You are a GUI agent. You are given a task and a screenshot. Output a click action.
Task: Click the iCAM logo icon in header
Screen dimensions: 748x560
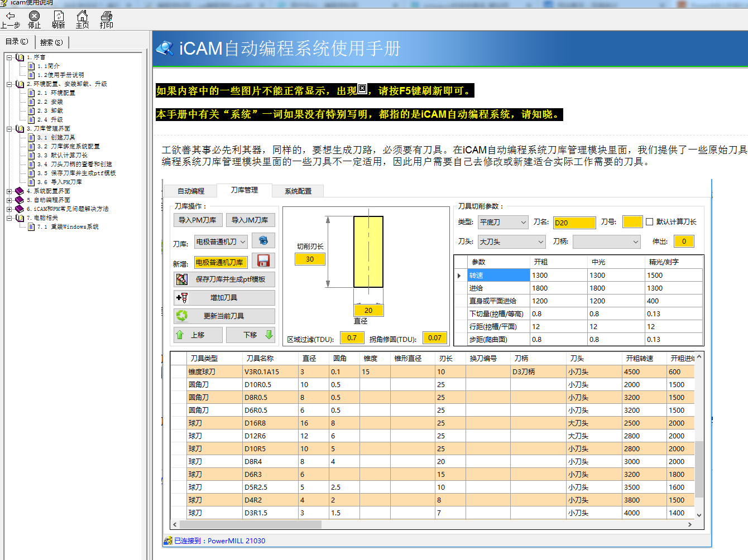pyautogui.click(x=165, y=49)
